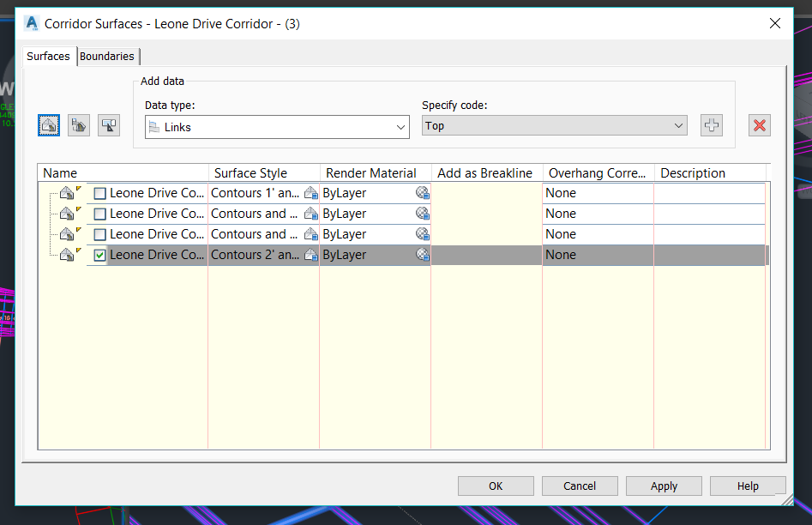Click ByLayer in the Contours 1' row
Viewport: 812px width, 525px height.
345,193
